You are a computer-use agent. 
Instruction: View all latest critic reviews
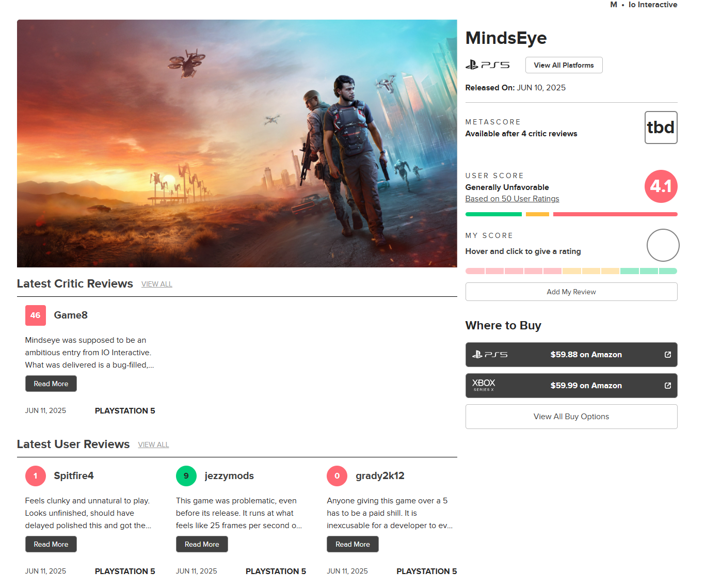[157, 284]
